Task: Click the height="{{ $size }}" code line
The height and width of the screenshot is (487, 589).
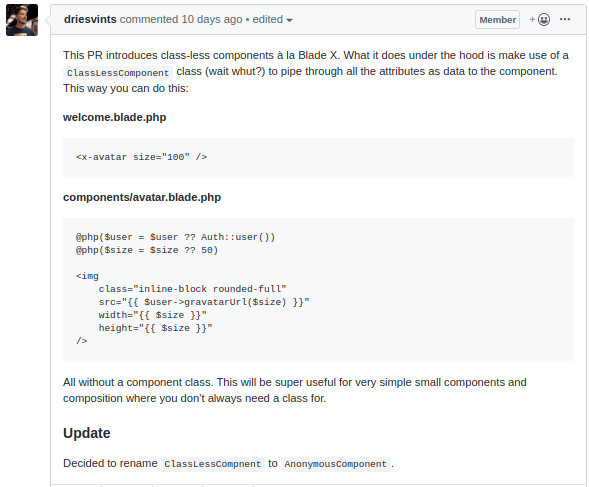Action: pyautogui.click(x=156, y=328)
